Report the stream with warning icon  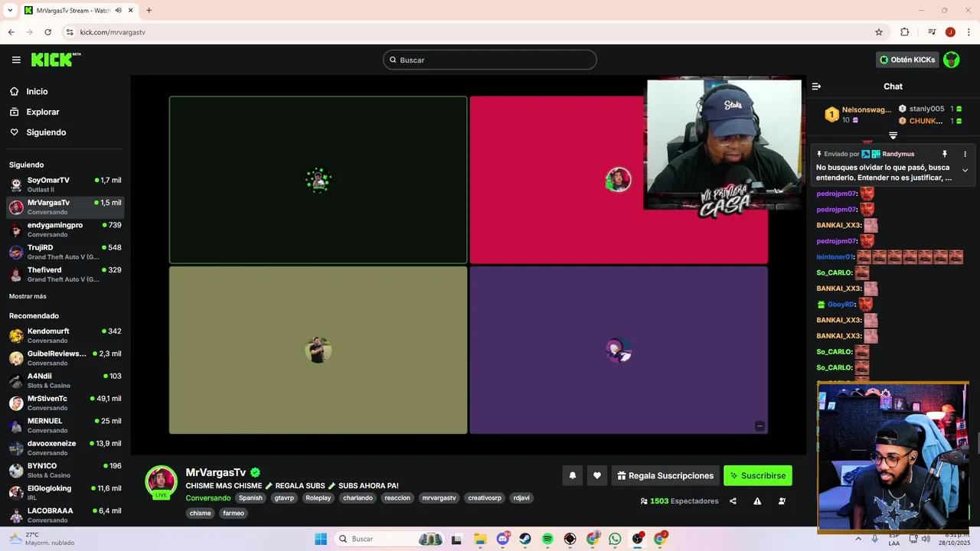coord(757,501)
